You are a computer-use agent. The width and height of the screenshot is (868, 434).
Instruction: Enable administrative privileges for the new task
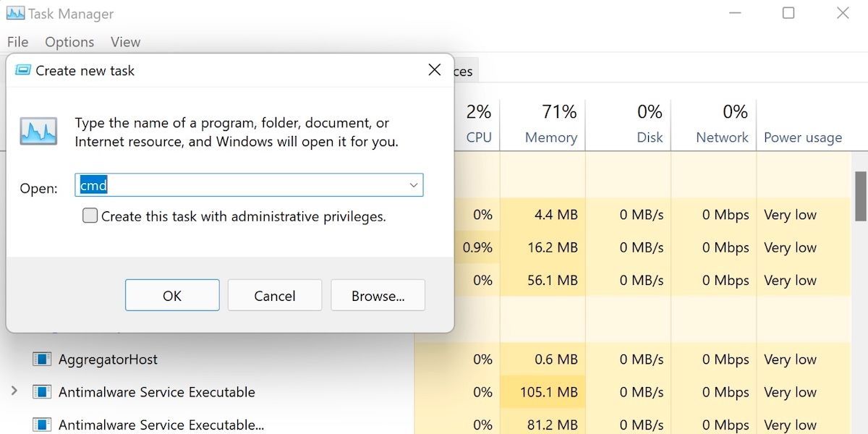click(90, 215)
